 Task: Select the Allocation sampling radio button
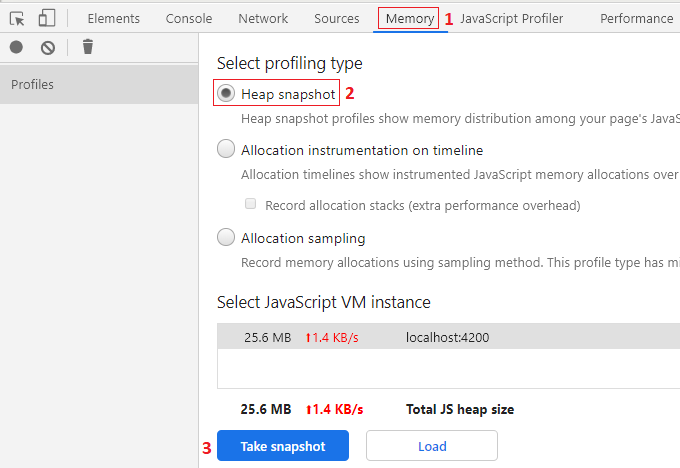point(226,237)
